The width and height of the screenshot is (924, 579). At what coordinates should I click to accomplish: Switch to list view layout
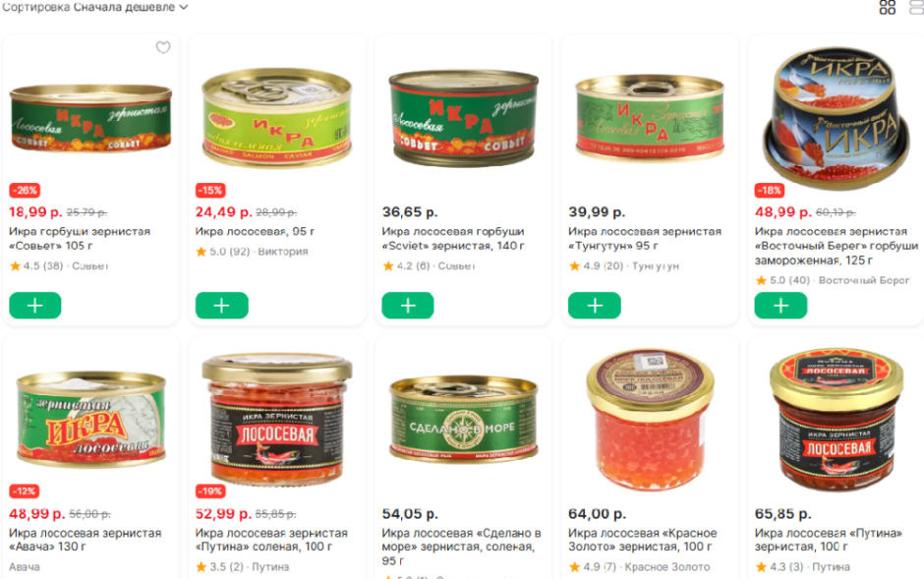(917, 7)
